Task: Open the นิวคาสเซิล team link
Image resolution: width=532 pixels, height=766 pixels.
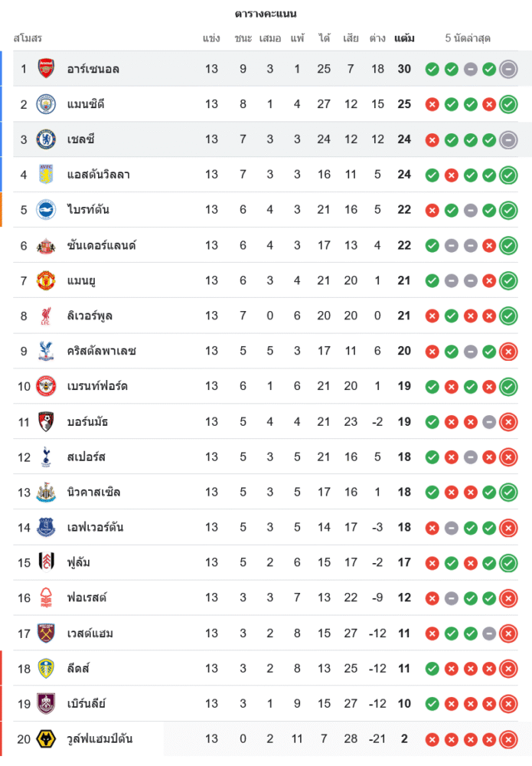Action: coord(93,492)
